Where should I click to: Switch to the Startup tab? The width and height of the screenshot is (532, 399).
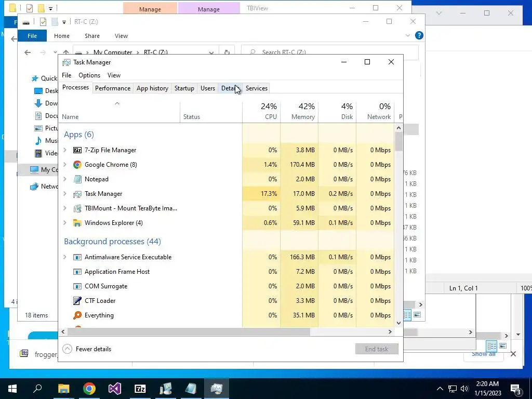tap(184, 88)
